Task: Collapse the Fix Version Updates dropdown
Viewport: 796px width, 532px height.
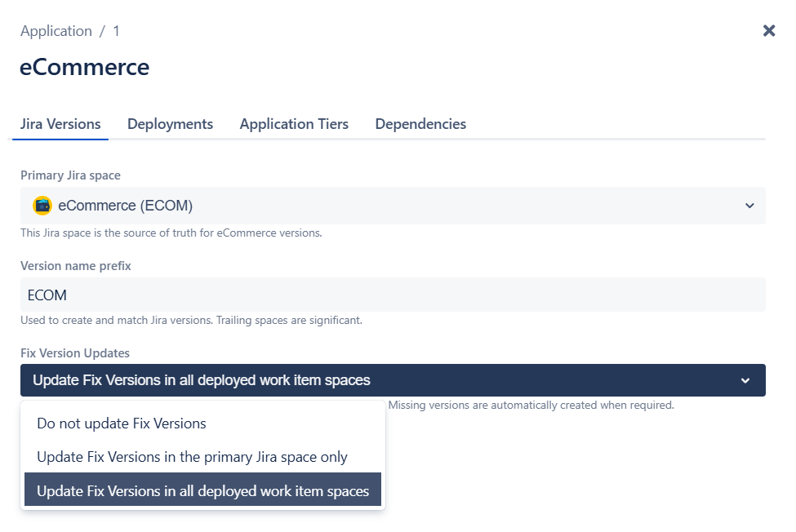Action: pos(393,380)
